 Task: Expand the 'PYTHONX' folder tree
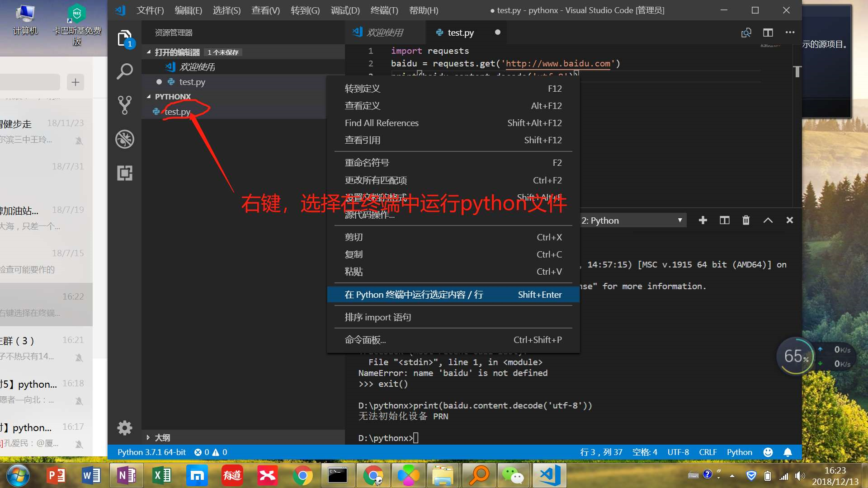tap(148, 96)
